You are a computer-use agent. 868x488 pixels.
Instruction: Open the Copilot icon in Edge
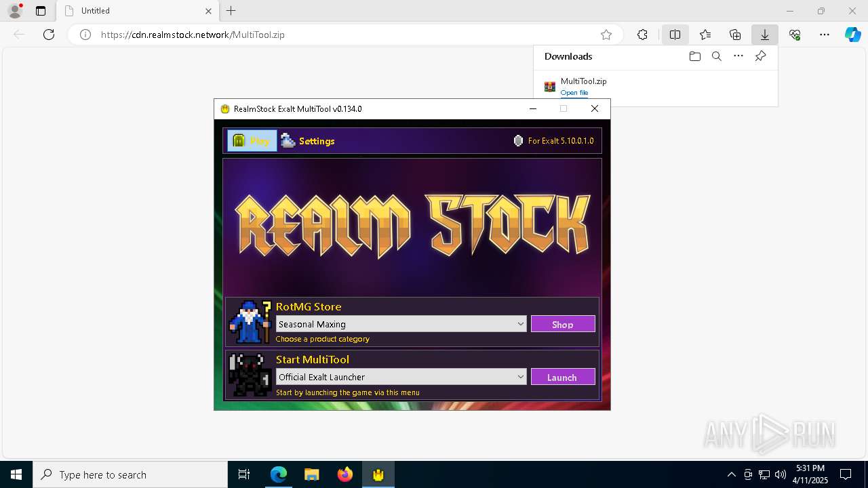point(853,35)
